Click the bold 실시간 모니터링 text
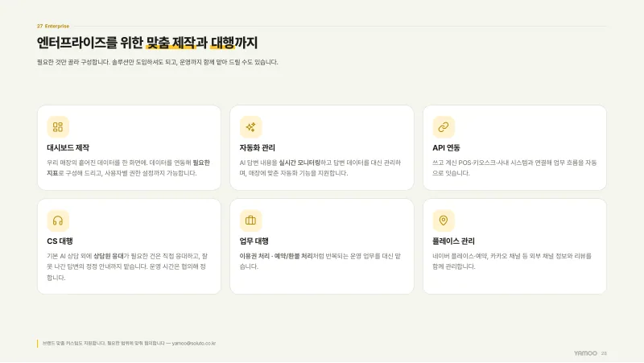Viewport: 644px width, 363px height. [x=299, y=163]
